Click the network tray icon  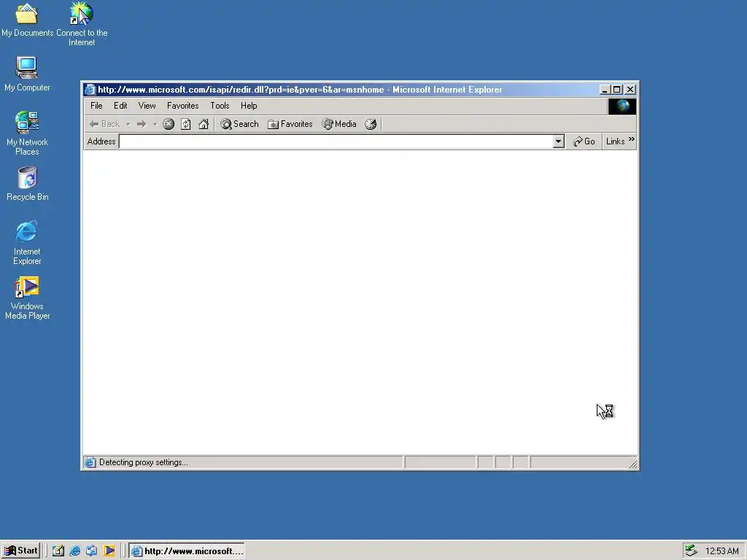(x=691, y=551)
